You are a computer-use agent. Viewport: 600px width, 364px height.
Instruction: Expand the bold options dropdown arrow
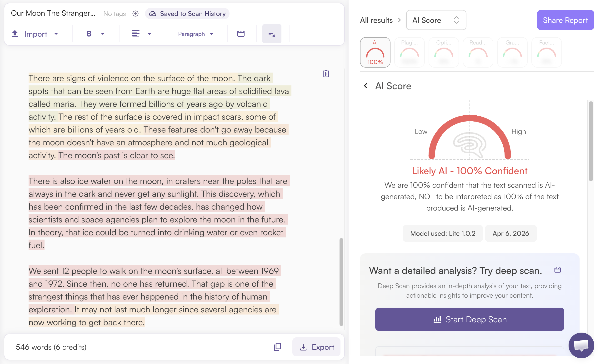click(x=103, y=34)
